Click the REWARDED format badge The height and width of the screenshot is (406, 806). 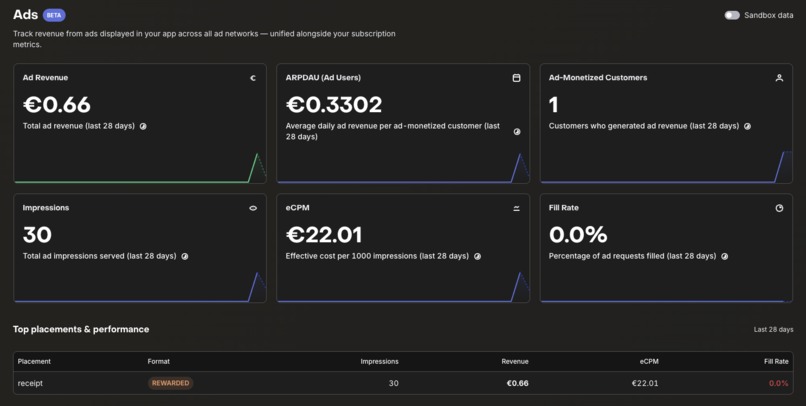tap(170, 383)
